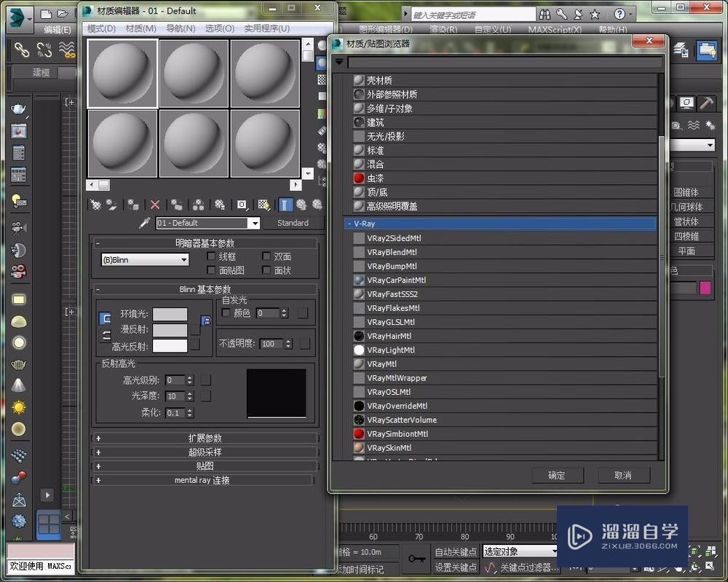Click red X Reset Map/Material icon
728x582 pixels.
[155, 205]
